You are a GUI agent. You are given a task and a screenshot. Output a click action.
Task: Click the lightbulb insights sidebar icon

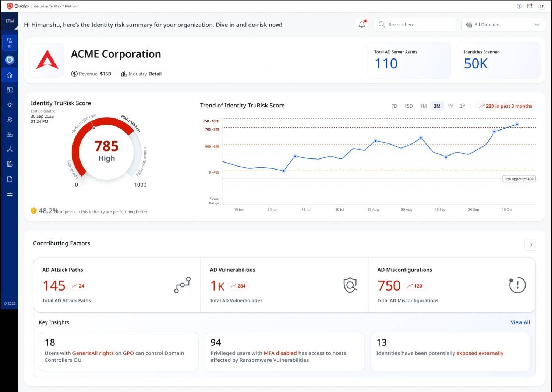(x=10, y=105)
